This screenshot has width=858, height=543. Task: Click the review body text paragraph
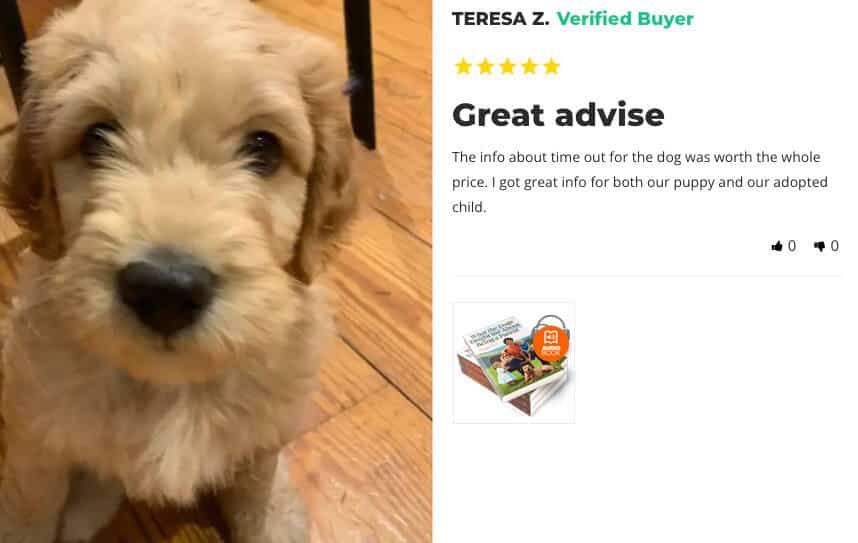point(640,182)
